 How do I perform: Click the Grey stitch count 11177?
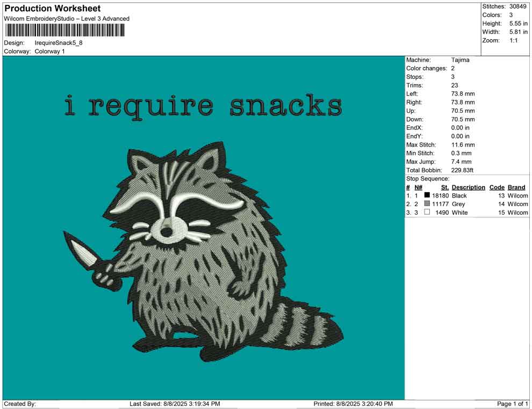(440, 204)
